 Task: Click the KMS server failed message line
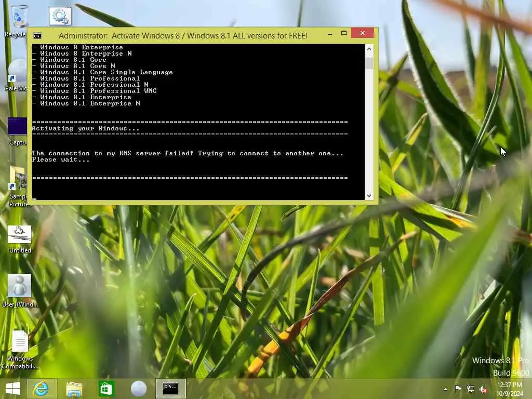[187, 153]
